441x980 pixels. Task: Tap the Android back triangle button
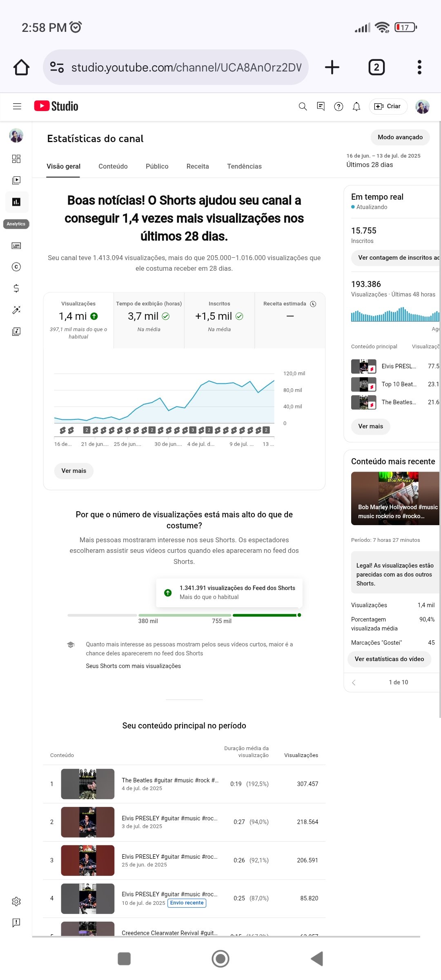tap(317, 958)
